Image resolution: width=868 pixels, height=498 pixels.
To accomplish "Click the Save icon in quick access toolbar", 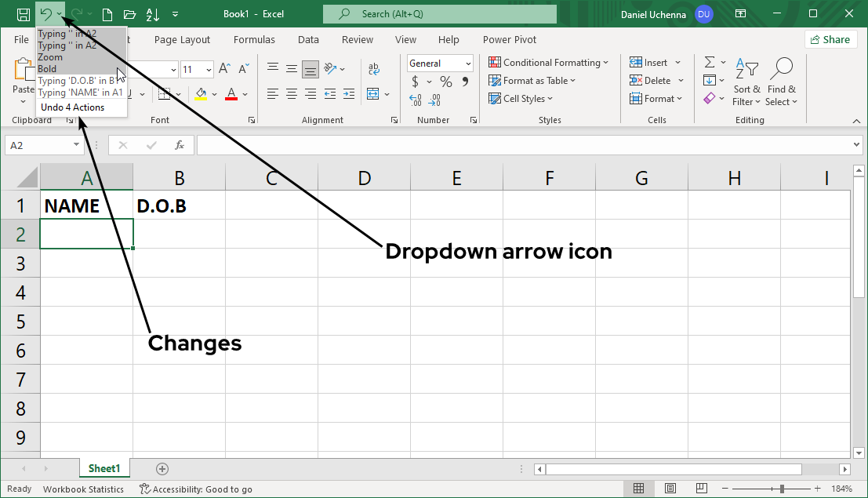I will coord(24,14).
